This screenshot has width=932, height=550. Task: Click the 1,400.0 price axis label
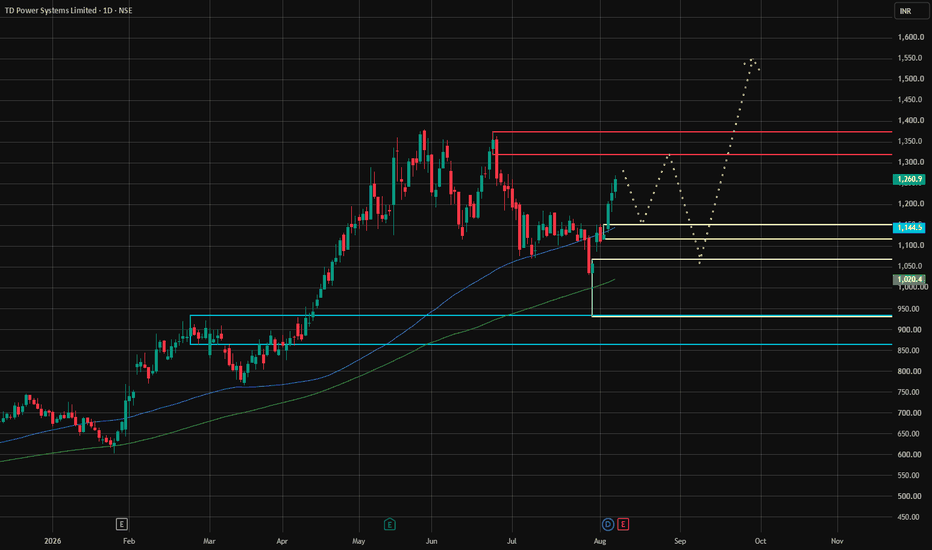pyautogui.click(x=911, y=120)
